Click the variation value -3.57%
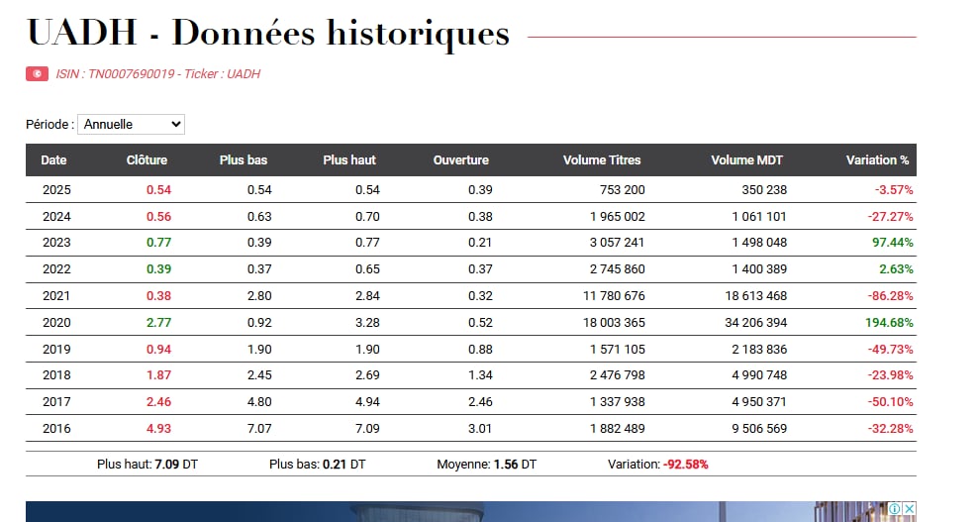 coord(894,190)
